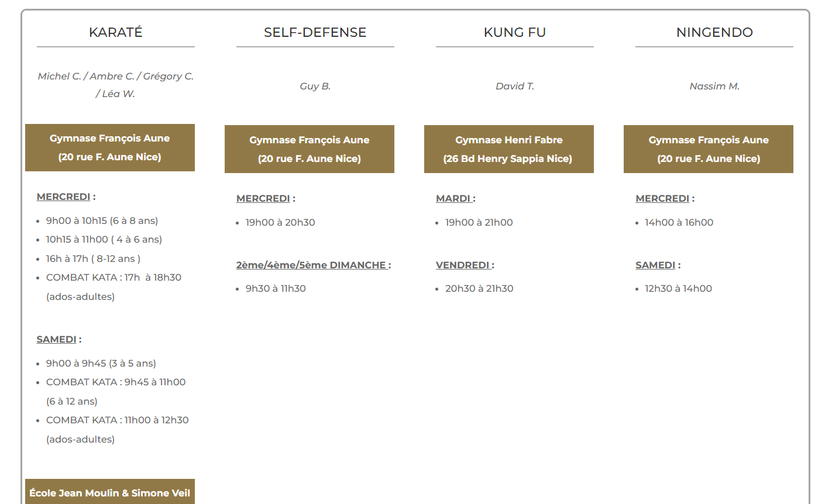Click COMBAT KATA : 11h00 à 12h30 entry

click(x=118, y=430)
